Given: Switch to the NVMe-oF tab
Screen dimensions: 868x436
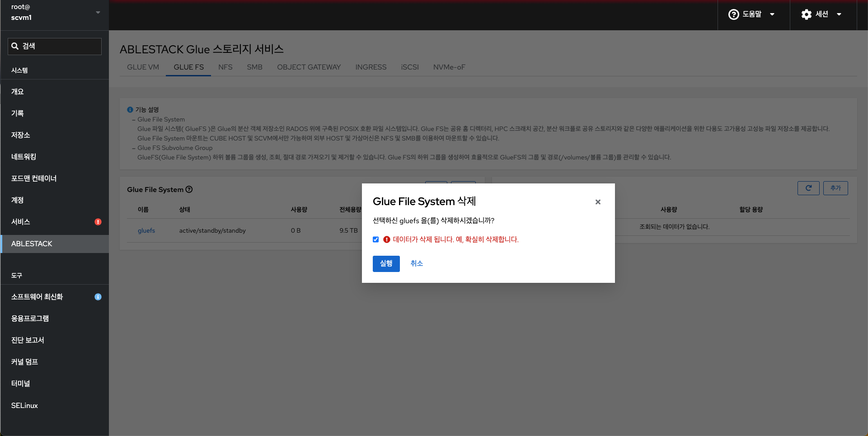Looking at the screenshot, I should [449, 67].
